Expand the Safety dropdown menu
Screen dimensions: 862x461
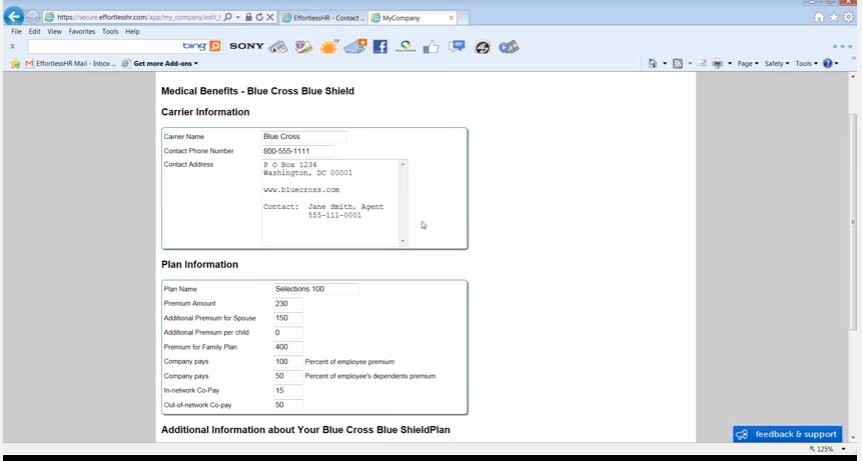pos(776,63)
